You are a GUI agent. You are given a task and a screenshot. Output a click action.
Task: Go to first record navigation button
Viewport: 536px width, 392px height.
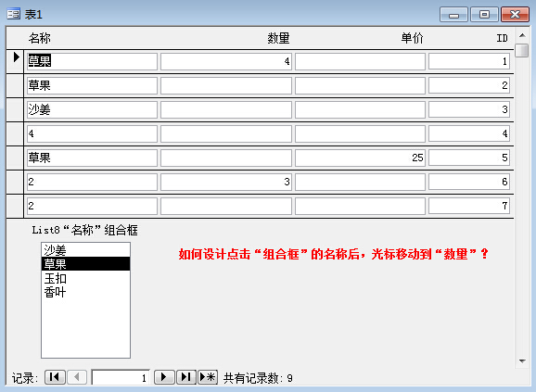[55, 377]
